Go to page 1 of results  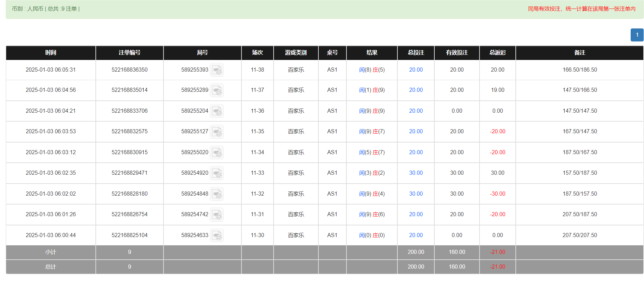637,35
